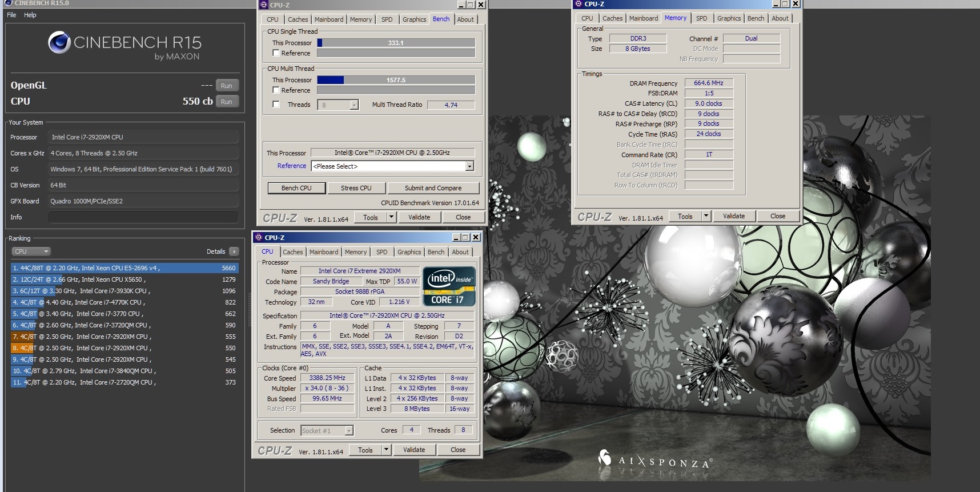Select Xeon X5650 ranking row
The width and height of the screenshot is (980, 492).
coord(124,279)
